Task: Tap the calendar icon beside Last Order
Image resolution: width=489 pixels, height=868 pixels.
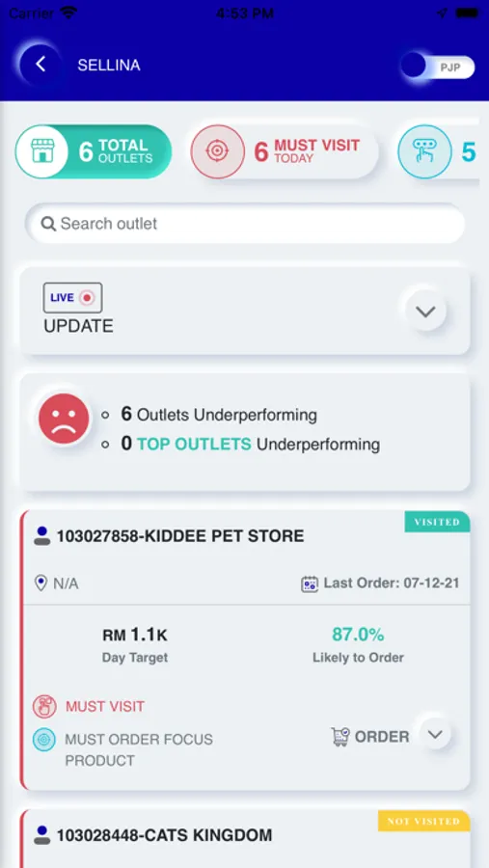Action: [310, 584]
